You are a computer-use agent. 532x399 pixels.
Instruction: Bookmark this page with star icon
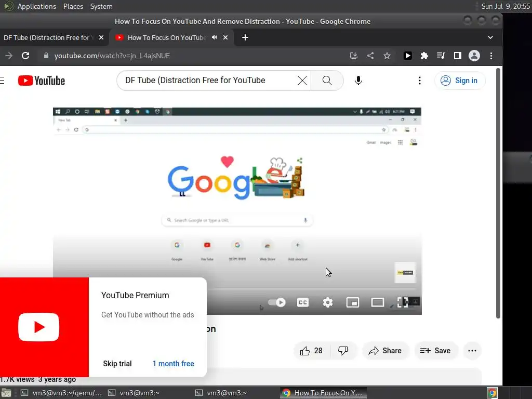pyautogui.click(x=387, y=56)
